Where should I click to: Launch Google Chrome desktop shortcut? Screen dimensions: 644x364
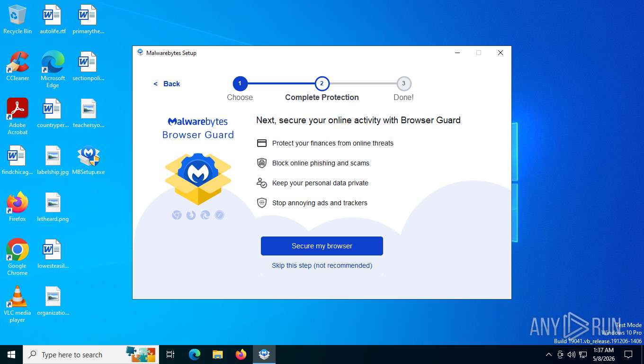[x=18, y=257]
